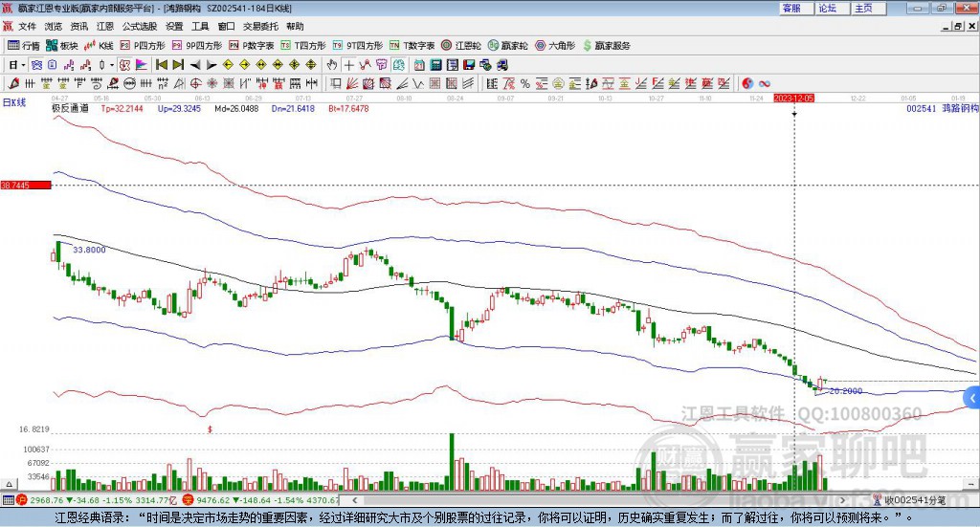Expand the candlestick type dropdown arrow
Viewport: 980px width, 527px height.
click(112, 65)
